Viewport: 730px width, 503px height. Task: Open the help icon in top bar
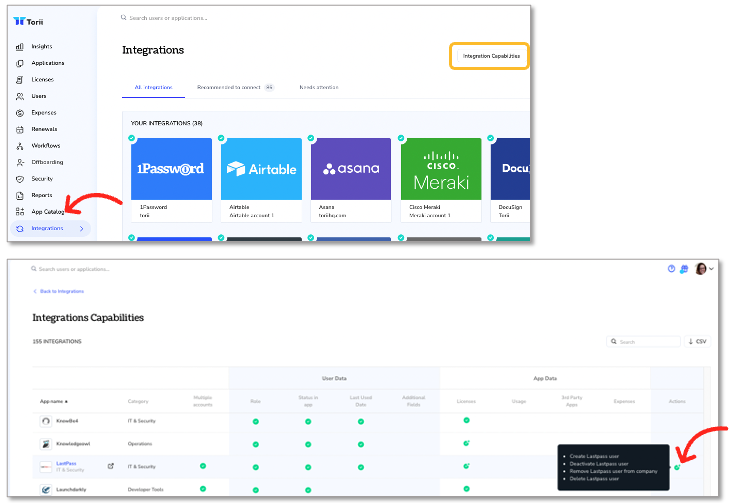click(x=671, y=269)
